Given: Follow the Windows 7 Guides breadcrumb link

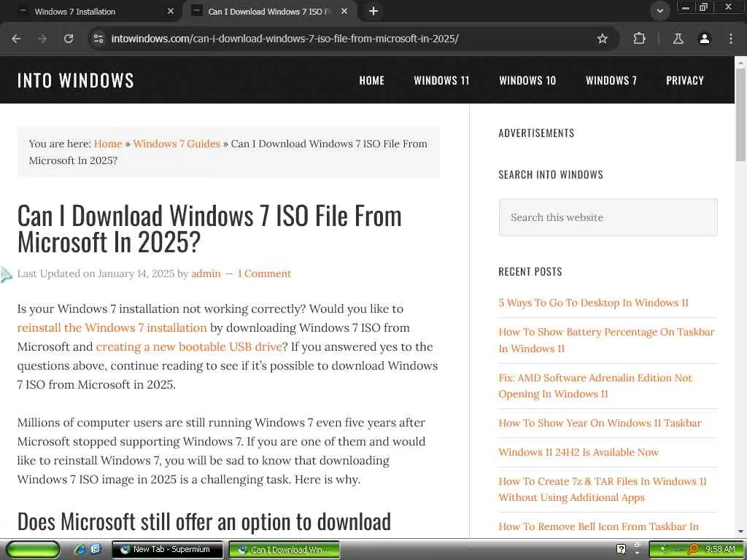Looking at the screenshot, I should pyautogui.click(x=177, y=144).
